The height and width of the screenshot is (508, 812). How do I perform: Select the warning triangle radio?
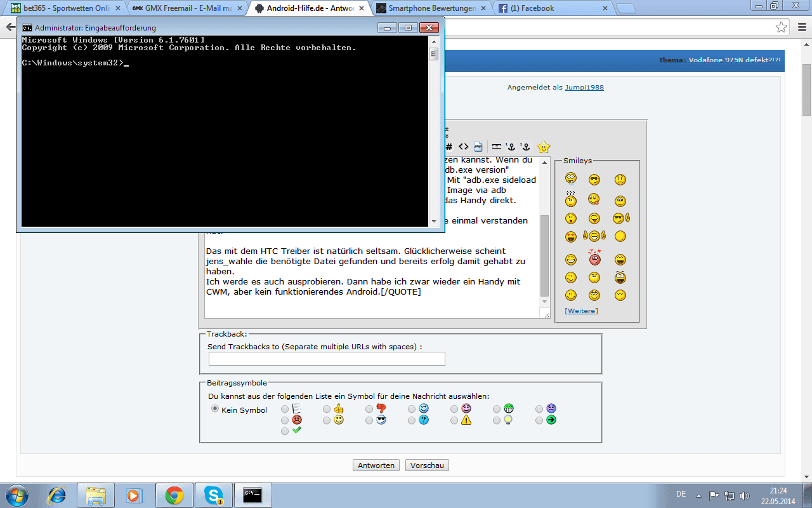(x=454, y=420)
